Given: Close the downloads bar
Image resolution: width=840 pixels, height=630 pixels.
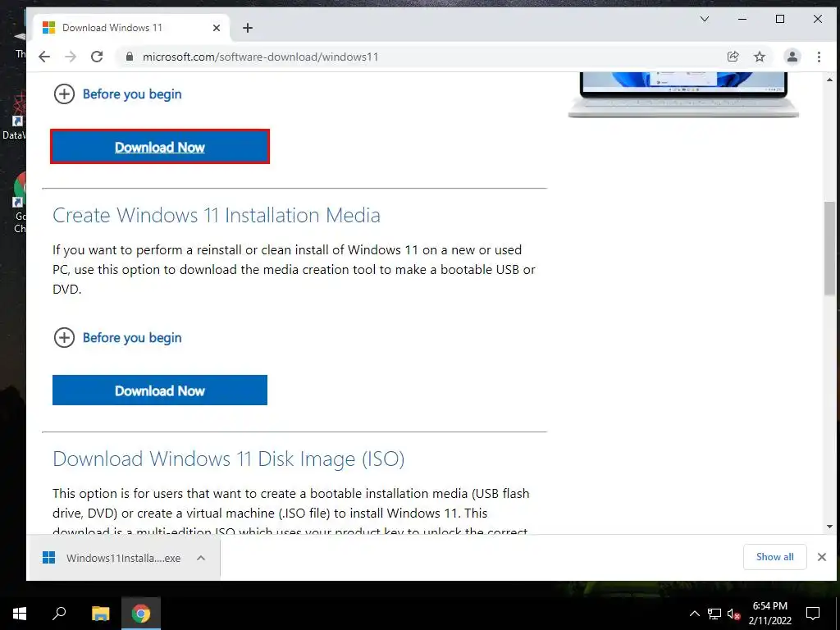Looking at the screenshot, I should (x=822, y=557).
